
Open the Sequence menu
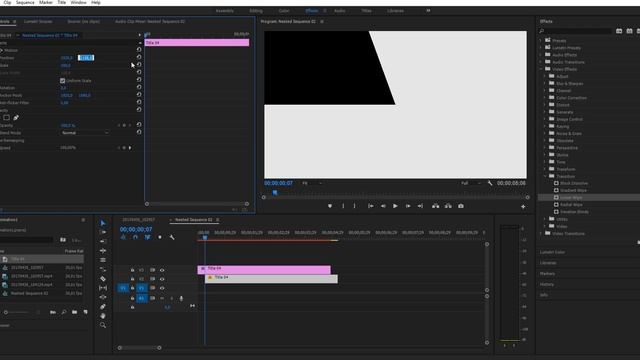pyautogui.click(x=25, y=2)
